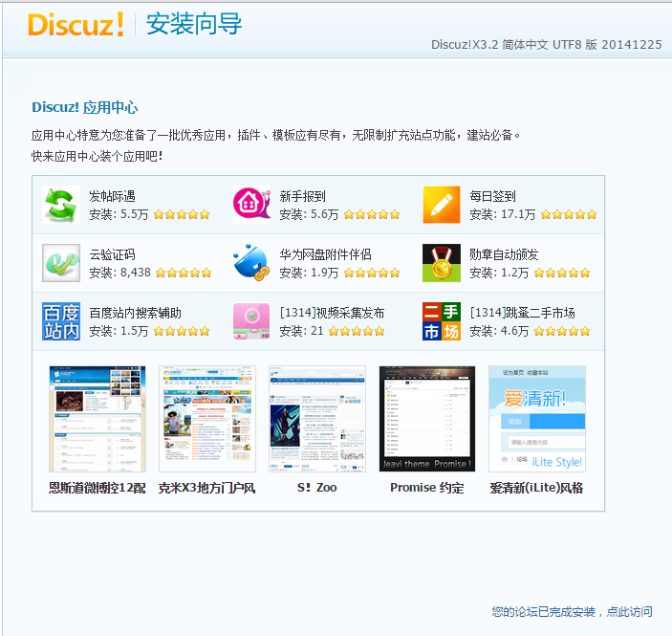
Task: Choose the 爱清新(iLite)风格 template preview
Action: click(x=536, y=419)
